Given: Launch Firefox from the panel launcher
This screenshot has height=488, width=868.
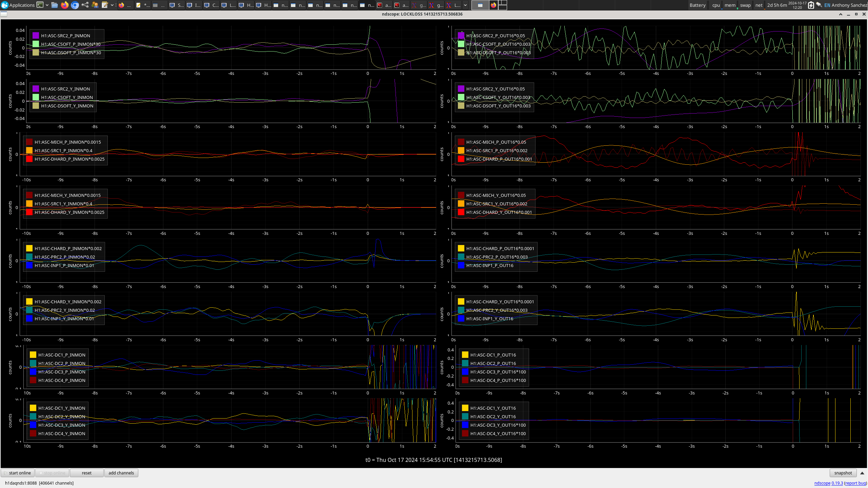Looking at the screenshot, I should pos(65,5).
